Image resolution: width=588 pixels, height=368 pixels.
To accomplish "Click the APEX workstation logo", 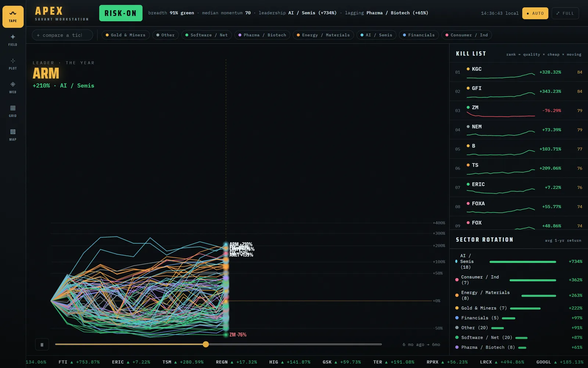I will [x=62, y=14].
